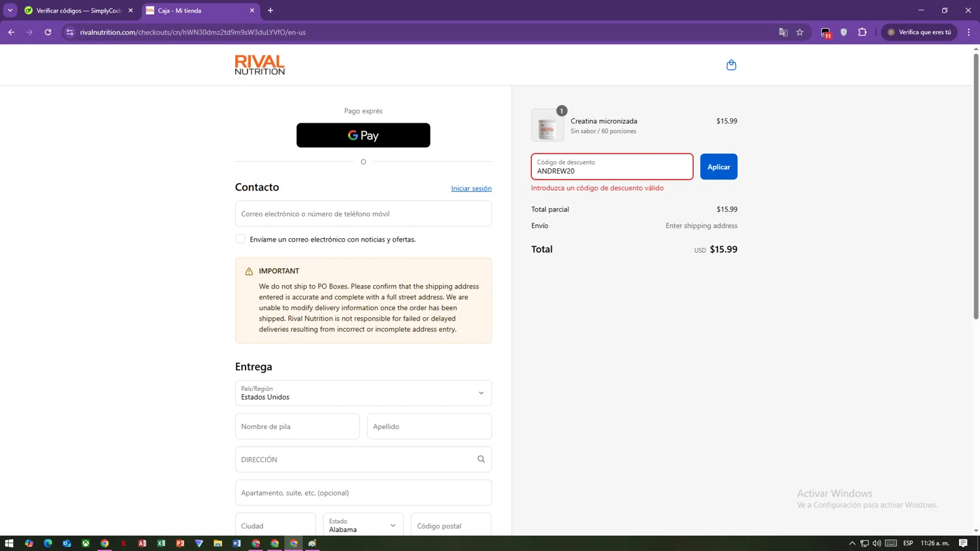Open Xbox app from the taskbar
980x551 pixels.
coord(86,543)
